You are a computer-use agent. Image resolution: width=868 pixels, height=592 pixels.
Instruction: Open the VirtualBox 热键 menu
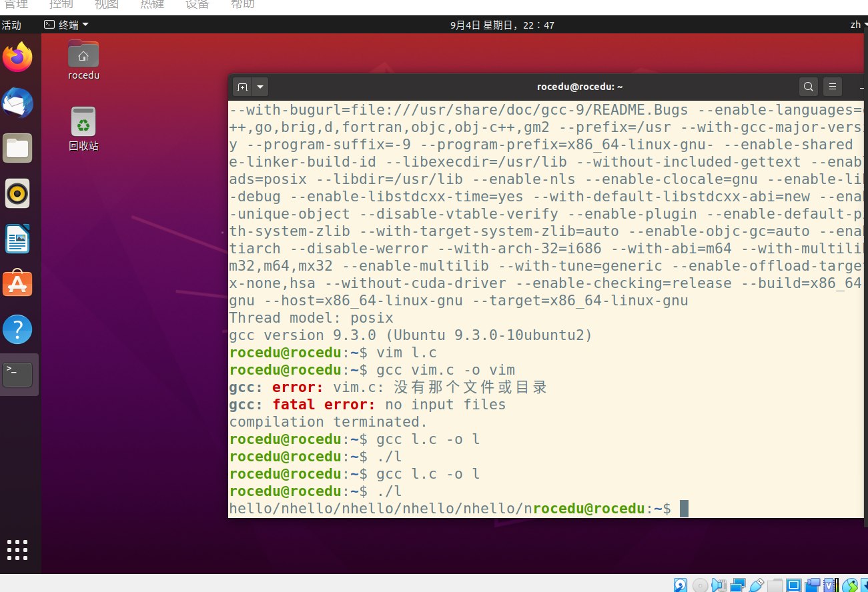[152, 5]
